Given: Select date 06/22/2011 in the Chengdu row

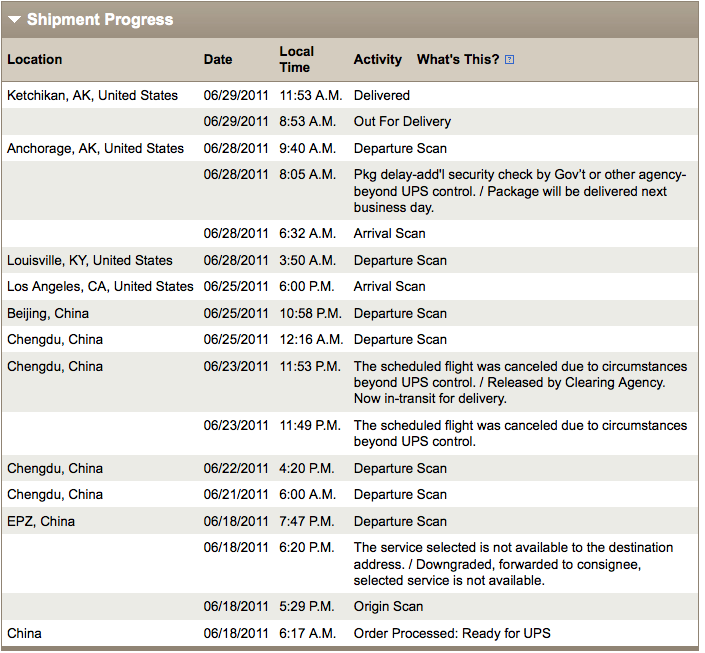Looking at the screenshot, I should (x=236, y=469).
